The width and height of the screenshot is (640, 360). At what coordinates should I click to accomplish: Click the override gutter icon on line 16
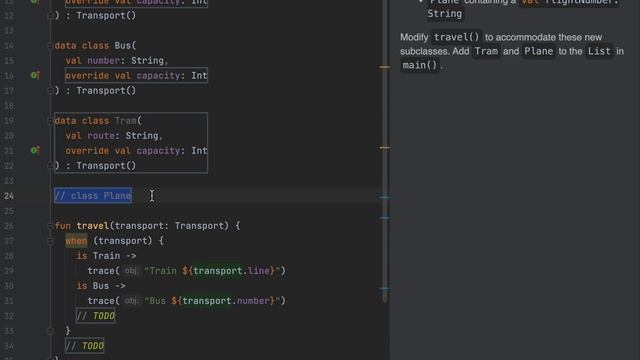pyautogui.click(x=35, y=75)
